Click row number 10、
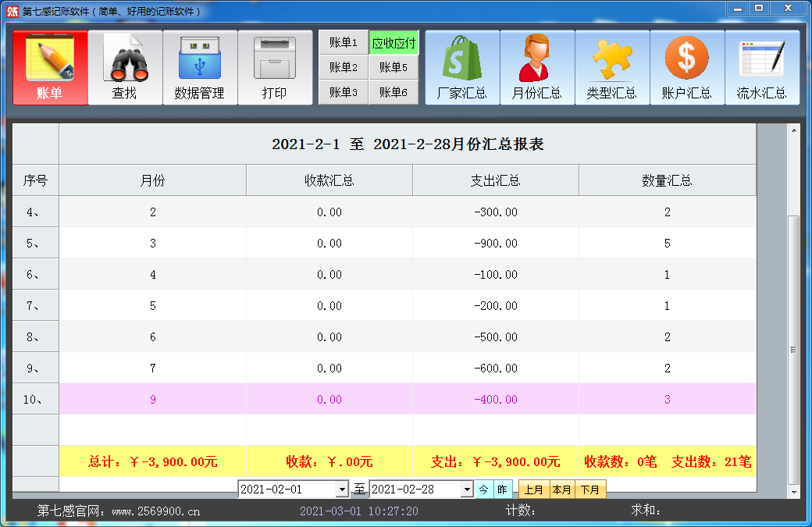This screenshot has height=527, width=812. pyautogui.click(x=36, y=399)
